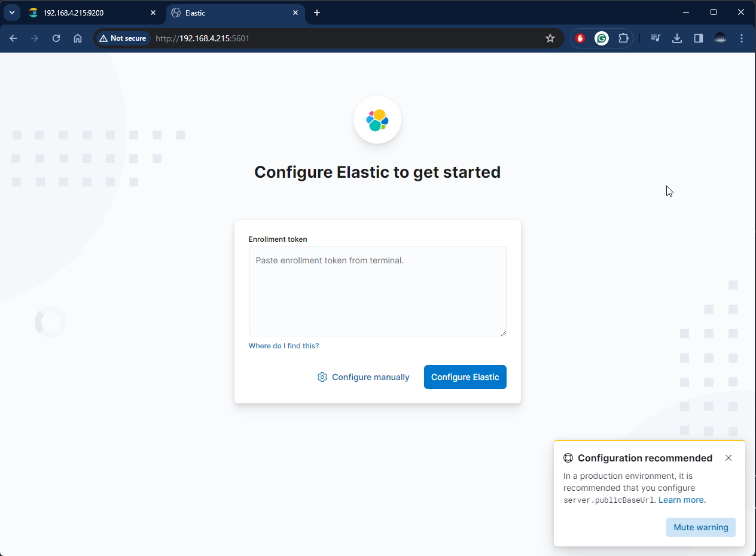This screenshot has height=556, width=756.
Task: Click the Elastic logo at page top
Action: tap(377, 120)
